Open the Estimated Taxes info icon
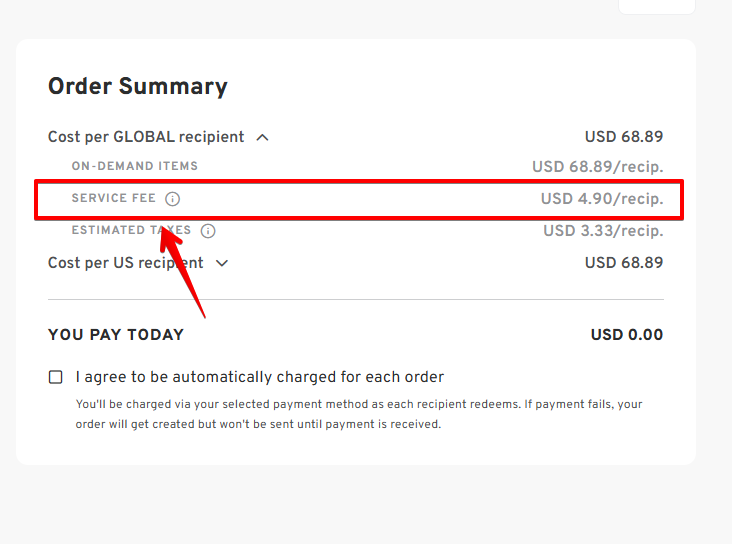Viewport: 732px width, 544px height. point(208,231)
